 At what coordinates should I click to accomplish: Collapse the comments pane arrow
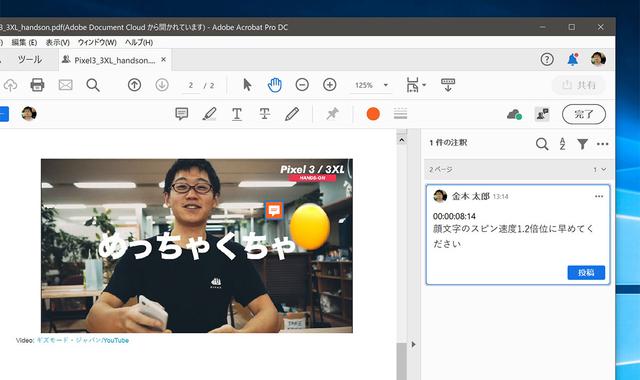tap(413, 344)
